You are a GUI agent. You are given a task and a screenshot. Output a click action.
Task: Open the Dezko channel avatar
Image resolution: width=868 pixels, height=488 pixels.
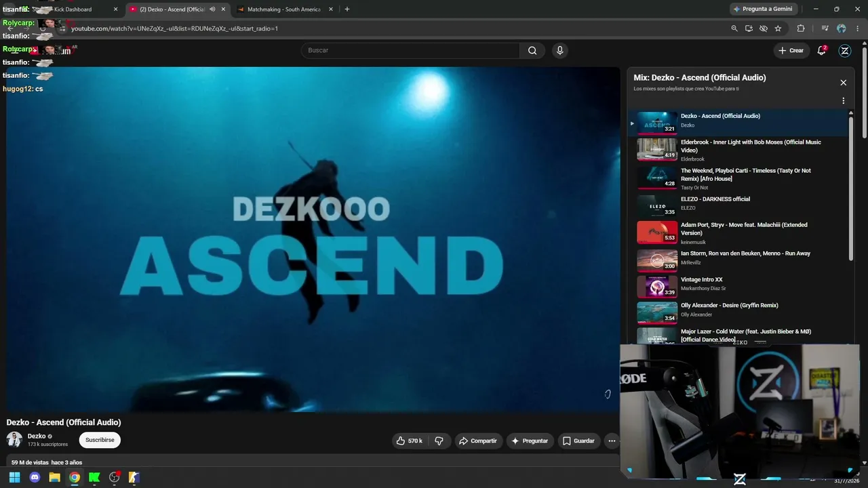(14, 440)
